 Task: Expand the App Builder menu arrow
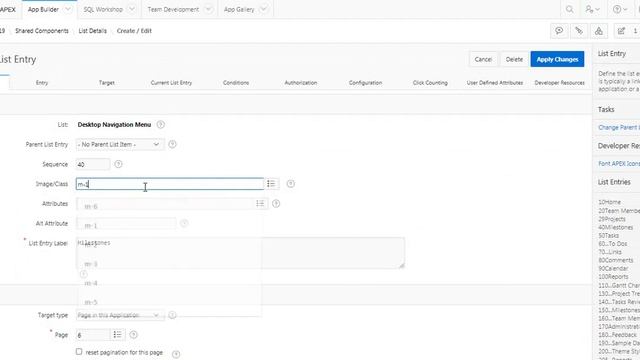(68, 9)
